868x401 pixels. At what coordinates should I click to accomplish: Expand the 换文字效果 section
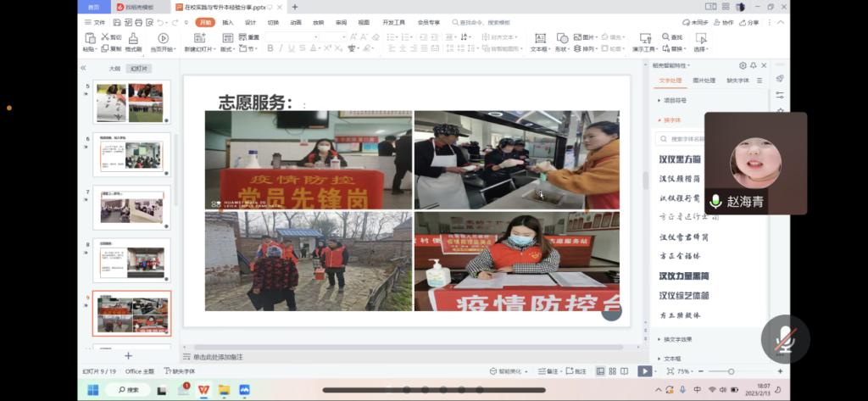point(676,339)
